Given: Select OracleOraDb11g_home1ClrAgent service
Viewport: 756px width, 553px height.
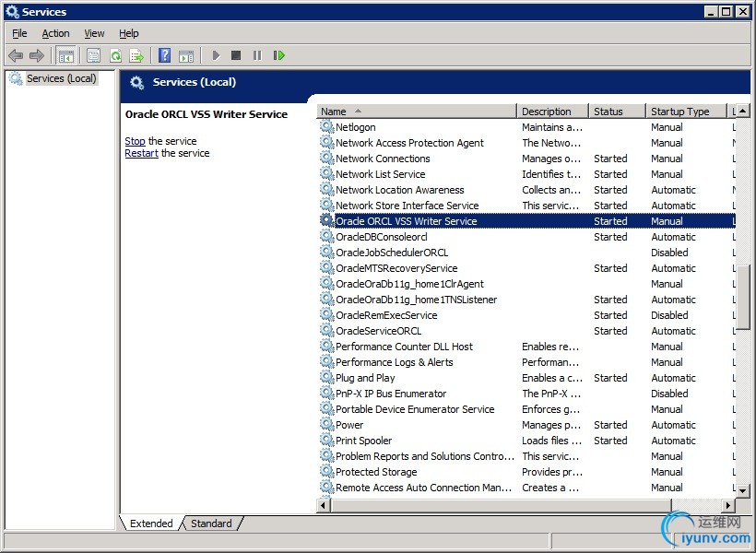Looking at the screenshot, I should pos(526,284).
